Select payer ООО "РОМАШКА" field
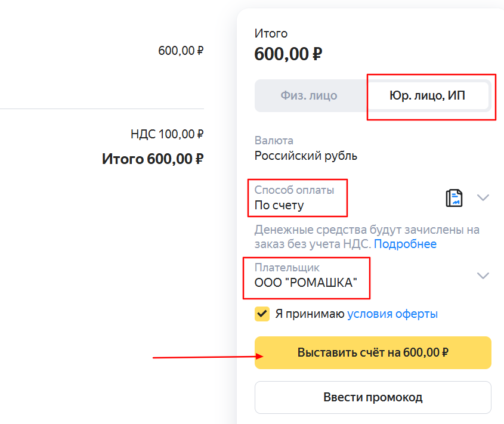Screen dimensions: 504x424 click(305, 282)
